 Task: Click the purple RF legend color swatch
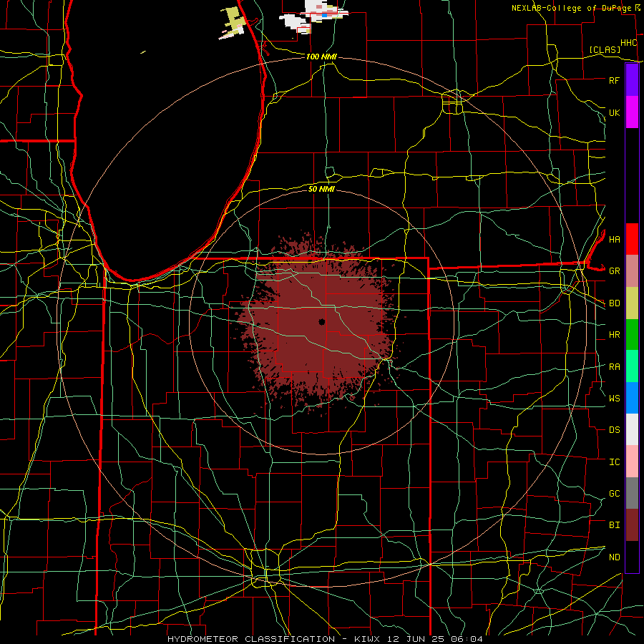[632, 80]
